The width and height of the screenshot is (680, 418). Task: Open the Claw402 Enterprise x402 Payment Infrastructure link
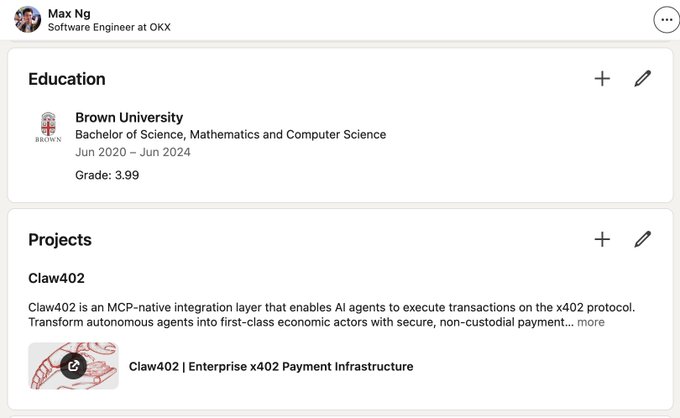(x=270, y=366)
